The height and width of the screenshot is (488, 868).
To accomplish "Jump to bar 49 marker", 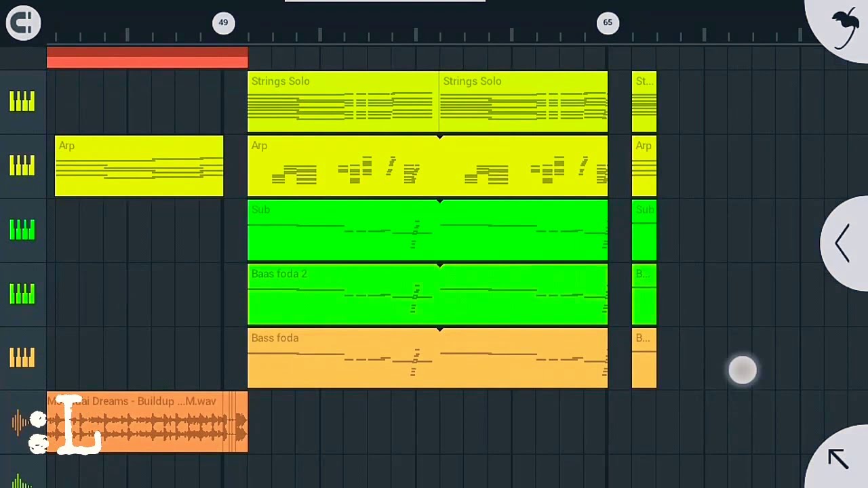I will click(x=223, y=23).
